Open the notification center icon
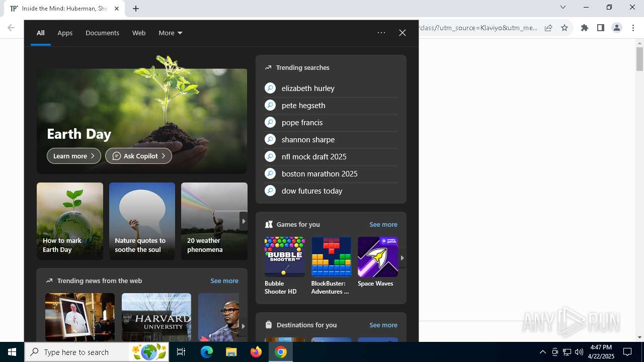 [627, 352]
